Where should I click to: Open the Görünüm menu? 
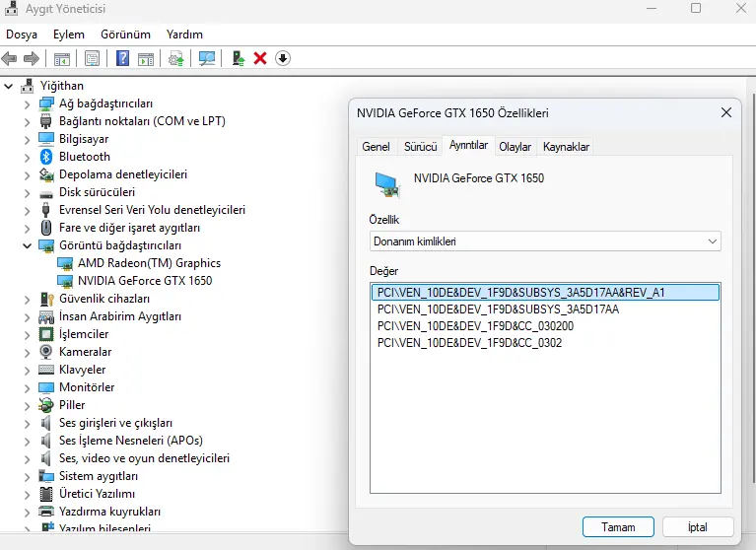pos(125,34)
